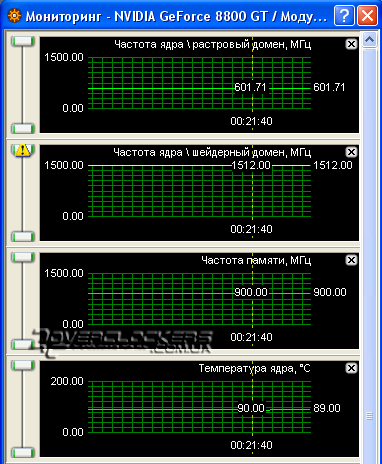
Task: Click the lower slider handle of temperature graph
Action: coord(23,453)
